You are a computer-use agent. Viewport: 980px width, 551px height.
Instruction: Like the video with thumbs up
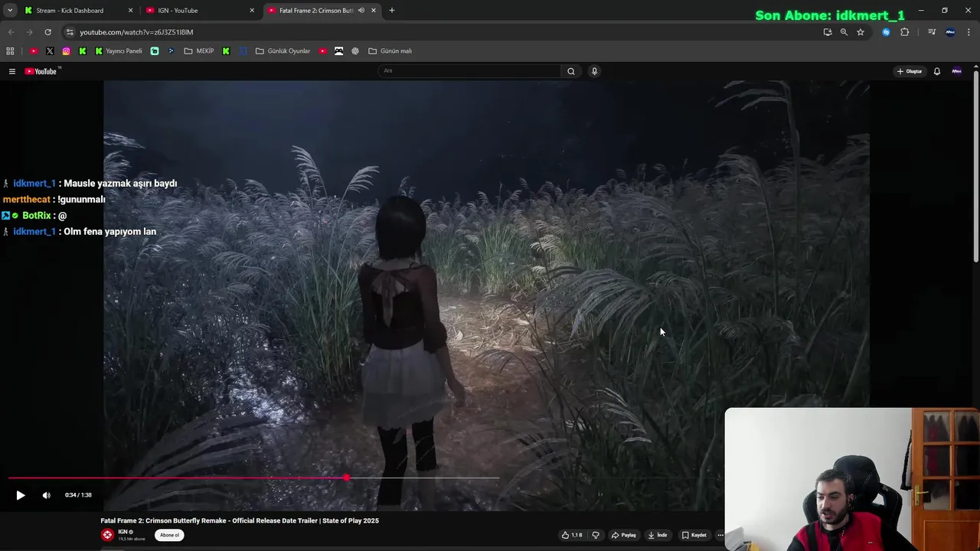click(x=571, y=535)
